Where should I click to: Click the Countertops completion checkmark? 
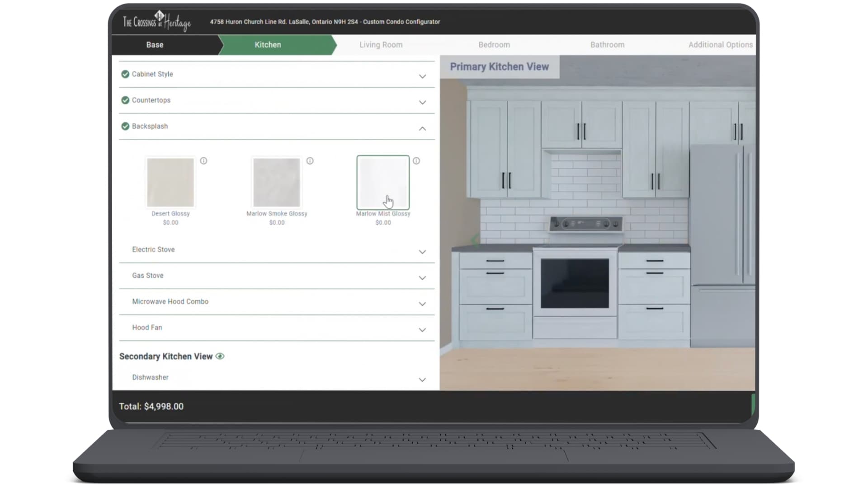[125, 100]
